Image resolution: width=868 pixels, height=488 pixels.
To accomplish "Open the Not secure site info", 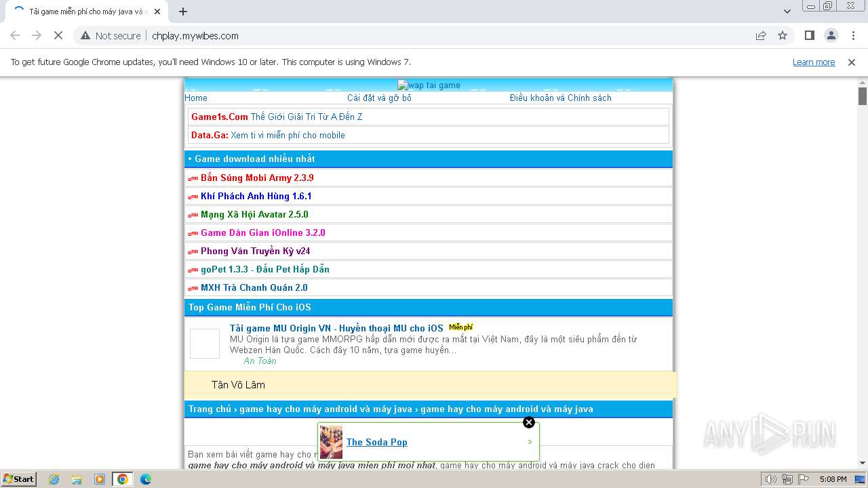I will point(111,36).
